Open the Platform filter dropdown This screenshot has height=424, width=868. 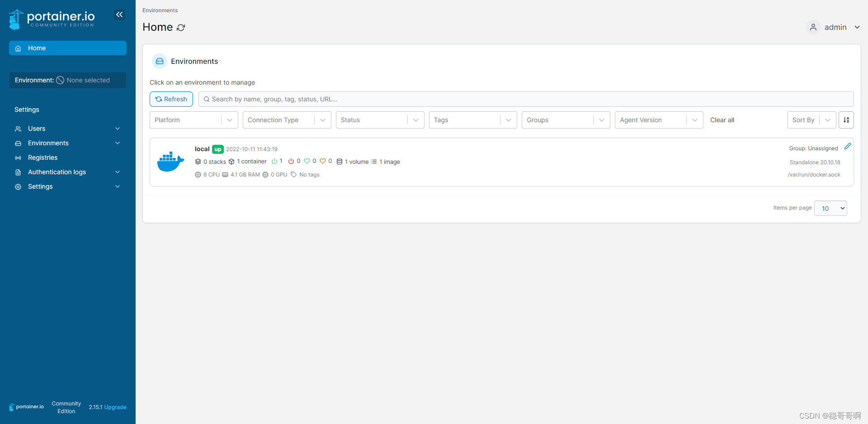[193, 120]
